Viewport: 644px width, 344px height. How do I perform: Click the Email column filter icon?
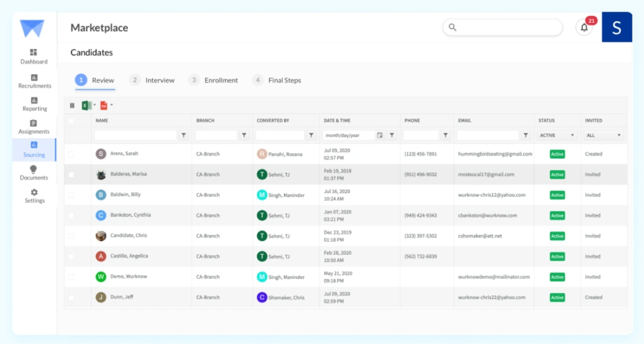(526, 135)
